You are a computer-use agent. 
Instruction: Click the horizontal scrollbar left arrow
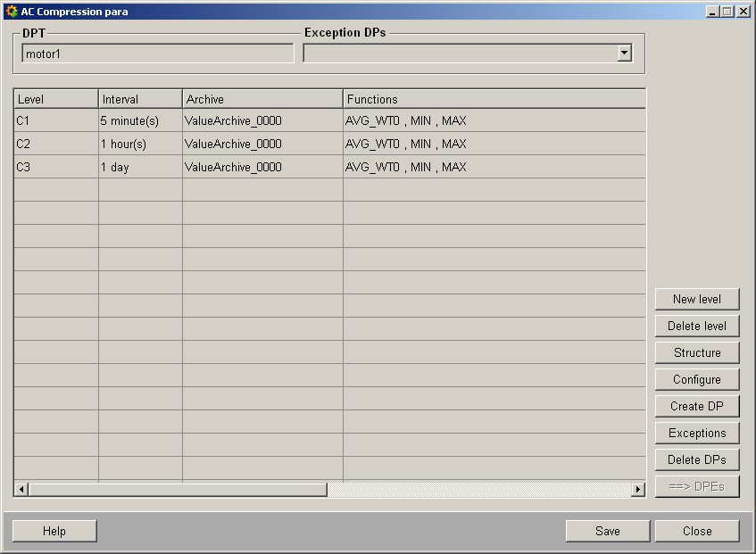click(x=21, y=489)
